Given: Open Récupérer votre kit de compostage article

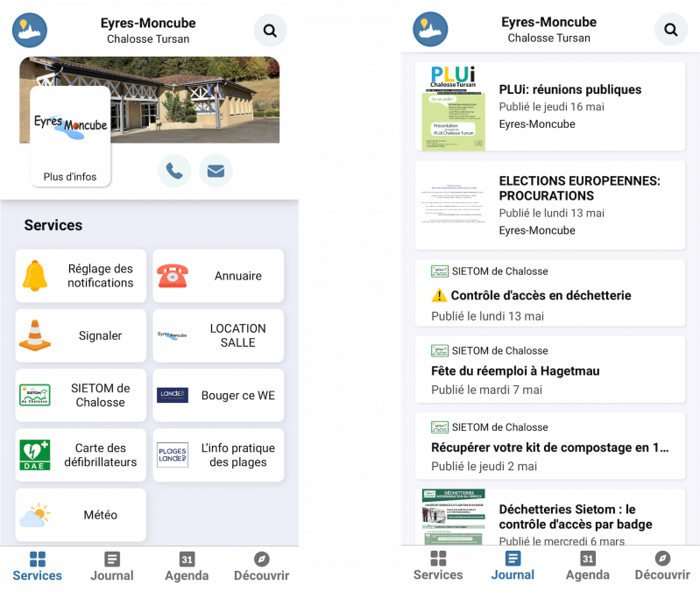Looking at the screenshot, I should click(550, 446).
